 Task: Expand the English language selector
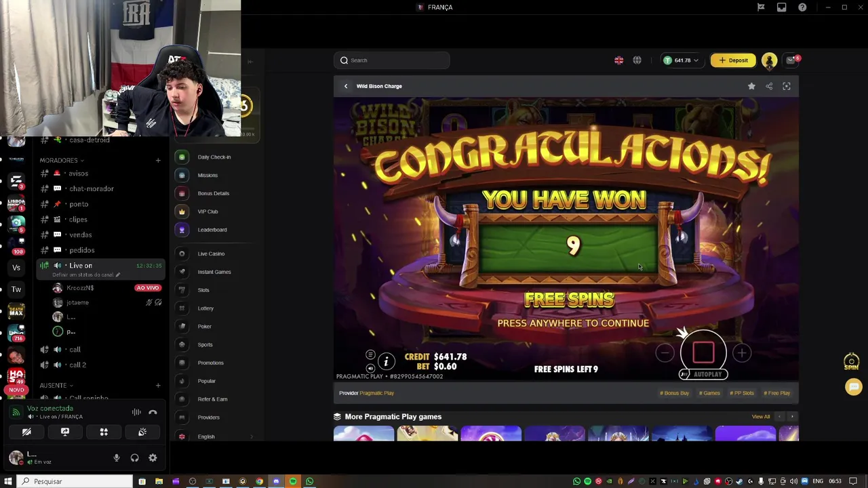click(216, 436)
